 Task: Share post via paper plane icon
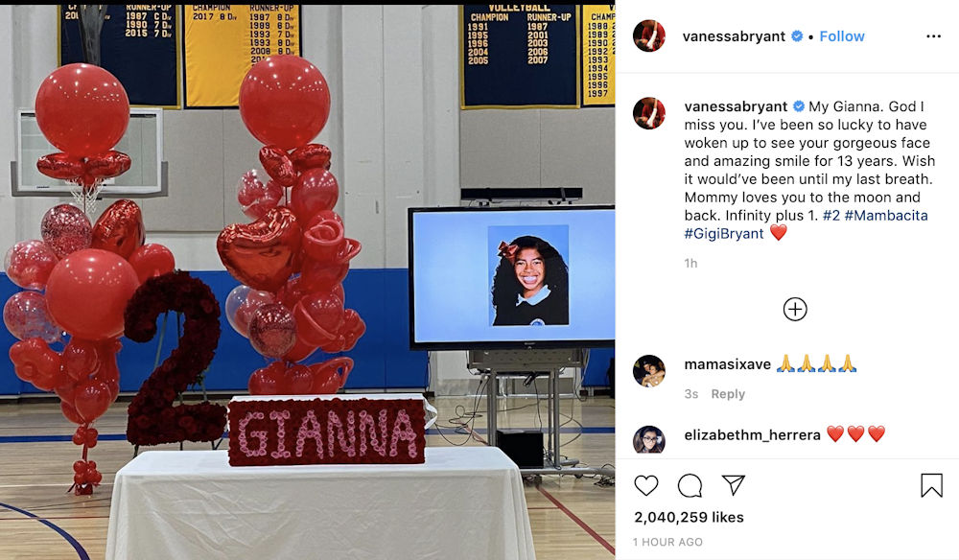point(733,485)
